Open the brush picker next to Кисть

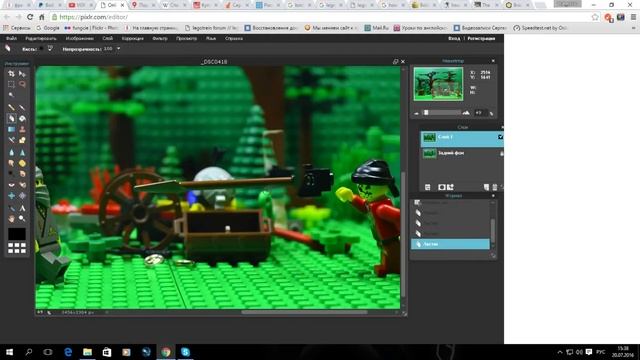point(50,49)
